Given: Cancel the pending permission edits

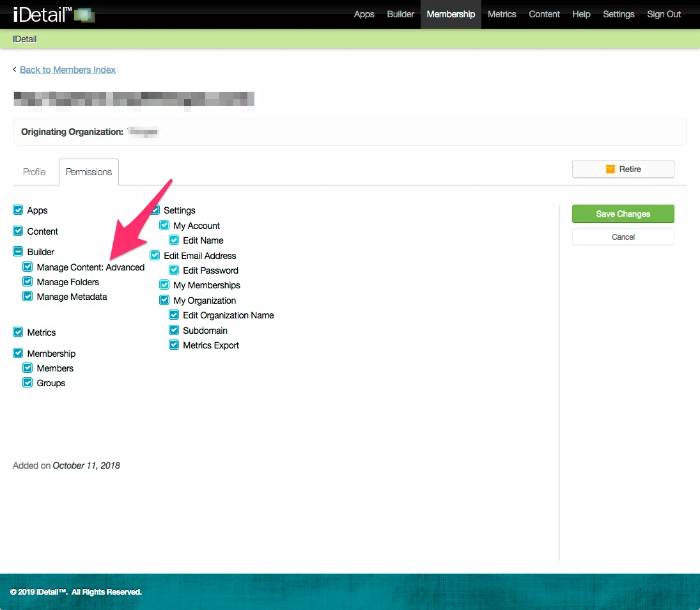Looking at the screenshot, I should [623, 237].
